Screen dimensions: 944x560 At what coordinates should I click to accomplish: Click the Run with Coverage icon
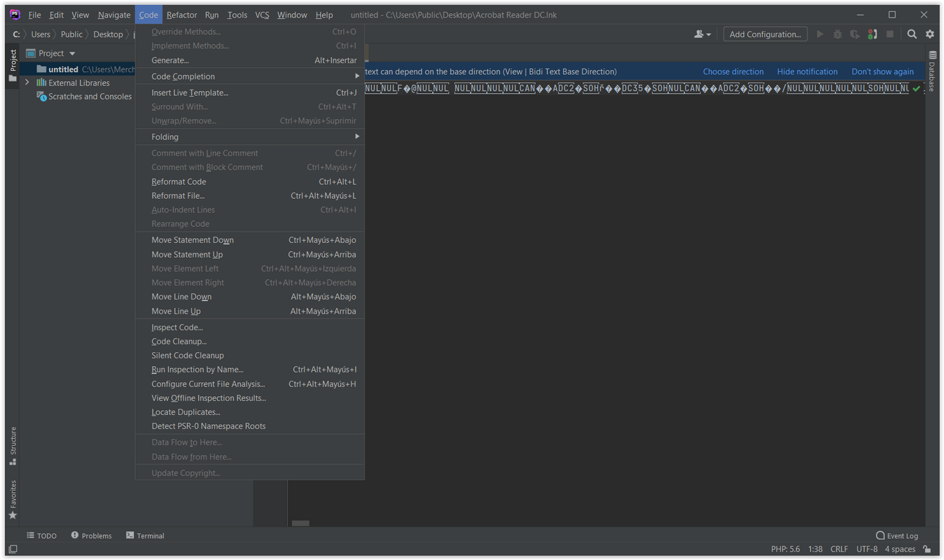tap(855, 34)
